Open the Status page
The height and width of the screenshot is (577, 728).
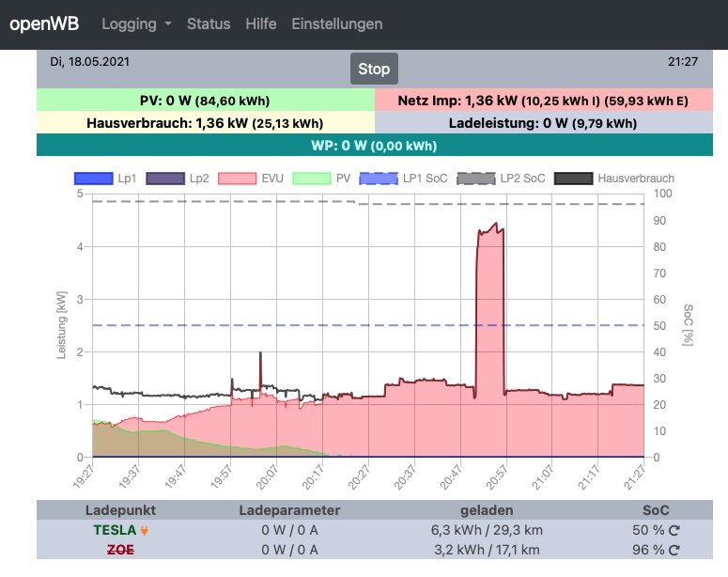209,23
